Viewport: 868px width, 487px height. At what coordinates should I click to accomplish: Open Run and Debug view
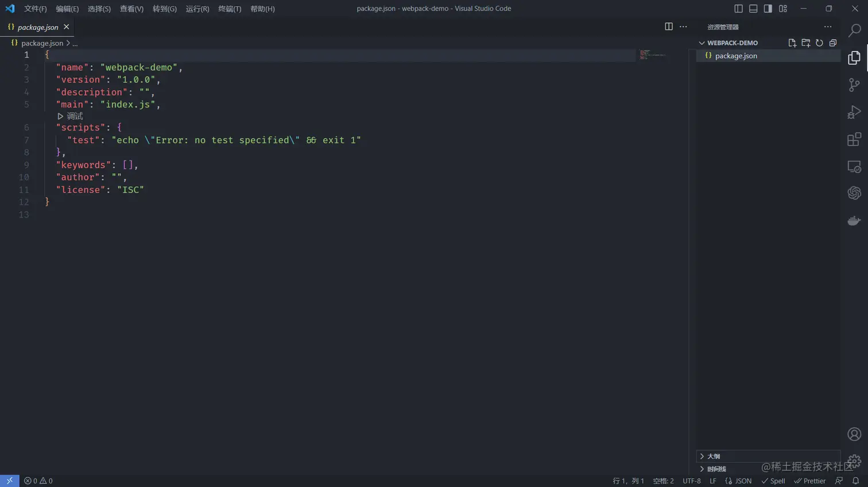[854, 112]
